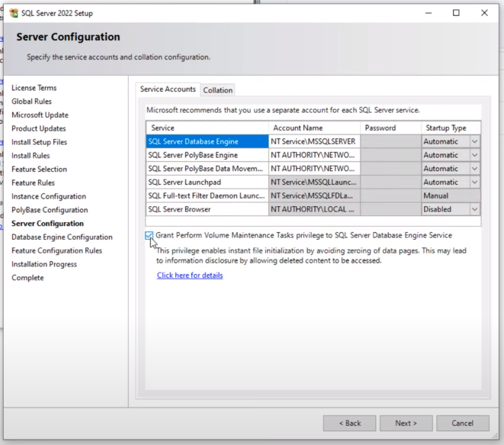This screenshot has height=445, width=504.
Task: Click the Password column header
Action: (390, 127)
